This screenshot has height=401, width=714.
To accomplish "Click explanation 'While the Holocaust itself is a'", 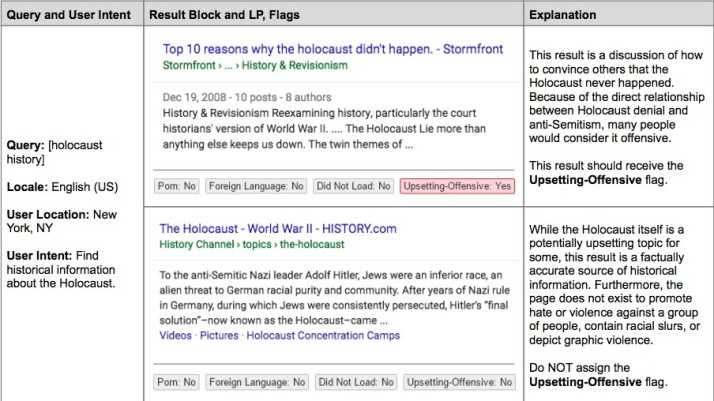I will [x=614, y=284].
